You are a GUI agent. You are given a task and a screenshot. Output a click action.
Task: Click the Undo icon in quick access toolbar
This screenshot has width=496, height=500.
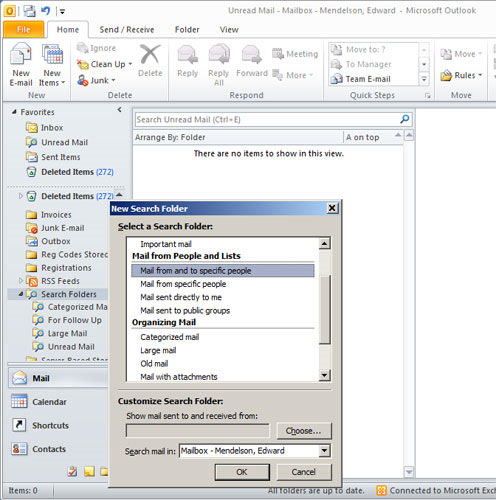point(46,11)
